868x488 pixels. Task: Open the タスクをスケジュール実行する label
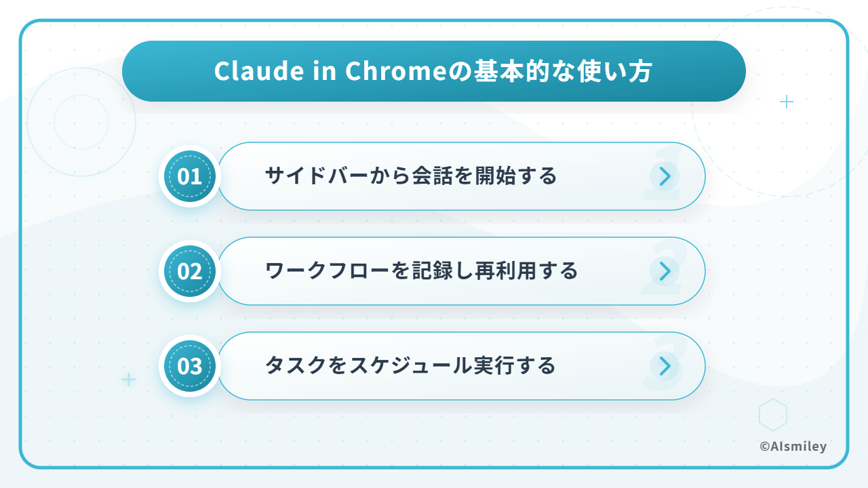pos(410,366)
